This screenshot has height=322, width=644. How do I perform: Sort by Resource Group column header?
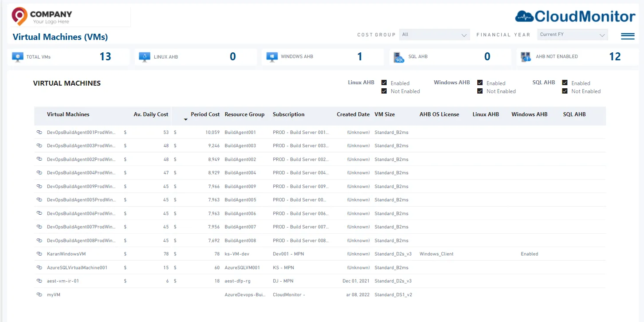pyautogui.click(x=244, y=114)
